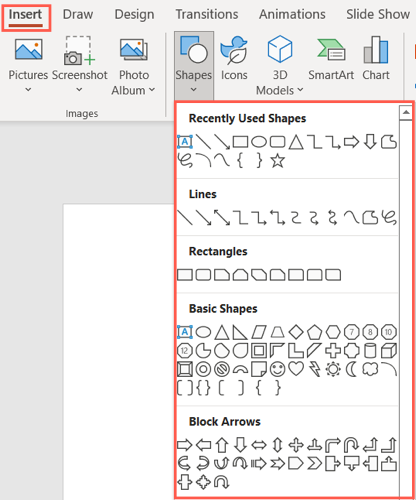Select the heart shape
This screenshot has width=416, height=500.
296,369
